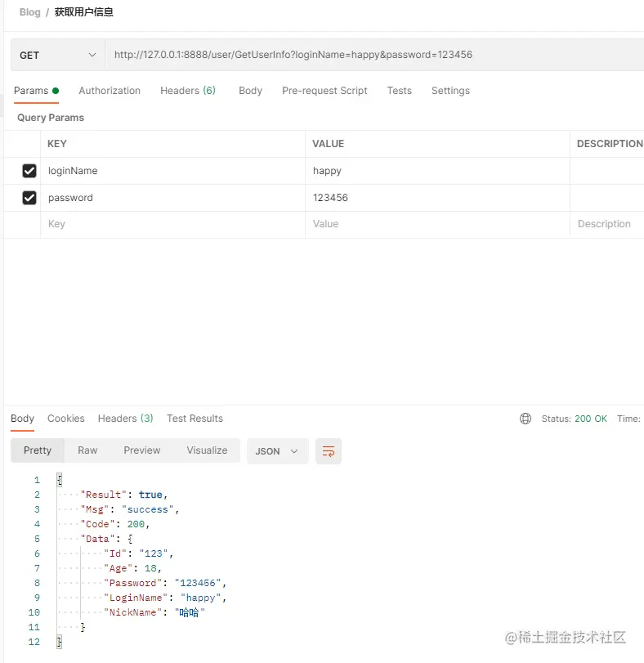Viewport: 644px width, 663px height.
Task: Show the response Cookies tab
Action: (x=65, y=419)
